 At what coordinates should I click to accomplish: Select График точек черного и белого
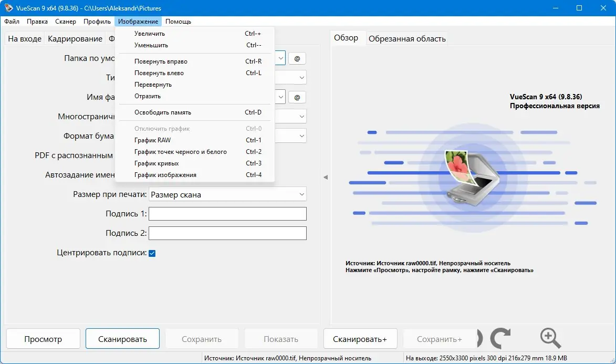195,152
